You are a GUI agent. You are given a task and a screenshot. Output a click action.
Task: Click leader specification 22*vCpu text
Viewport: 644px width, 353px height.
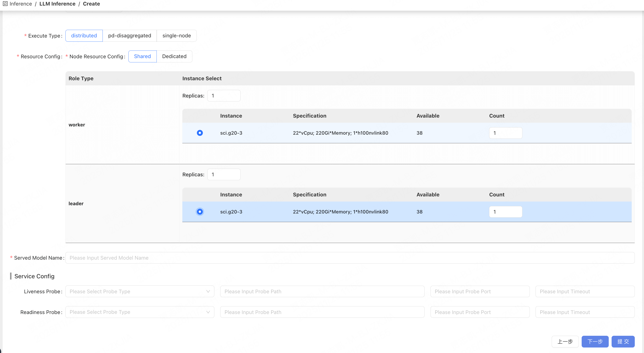pyautogui.click(x=340, y=212)
